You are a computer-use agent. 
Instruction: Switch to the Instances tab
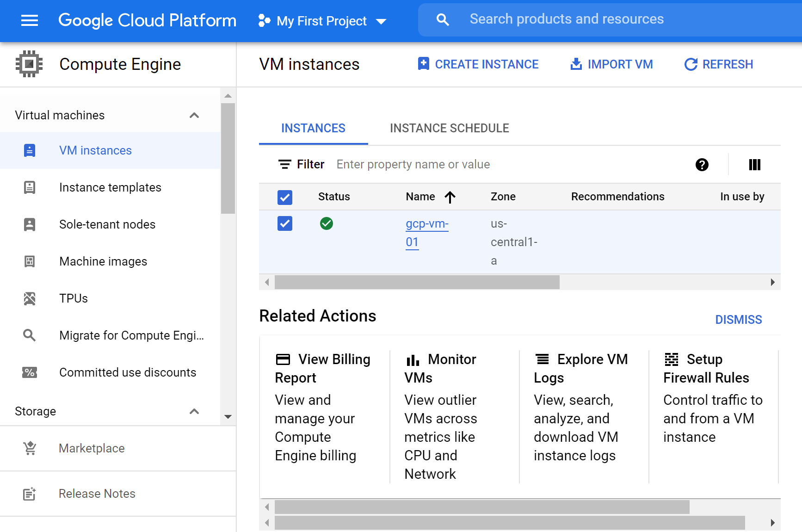click(x=313, y=128)
